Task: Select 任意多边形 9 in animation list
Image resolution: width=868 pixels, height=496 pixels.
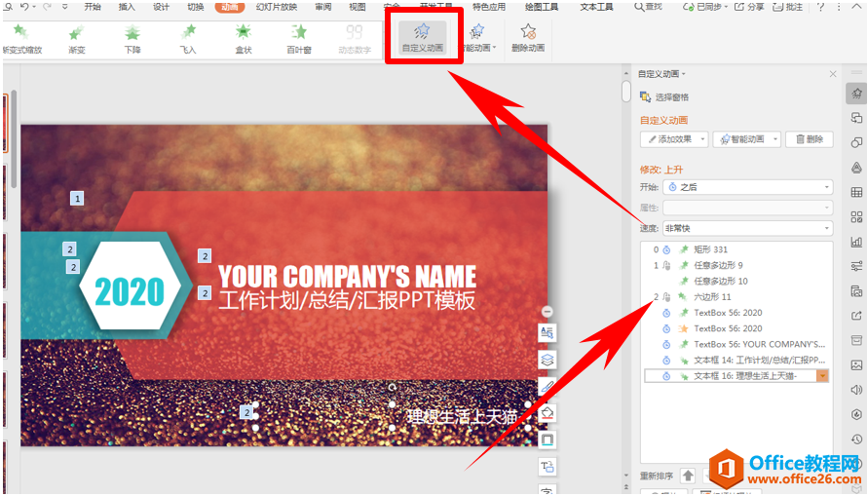Action: (736, 265)
